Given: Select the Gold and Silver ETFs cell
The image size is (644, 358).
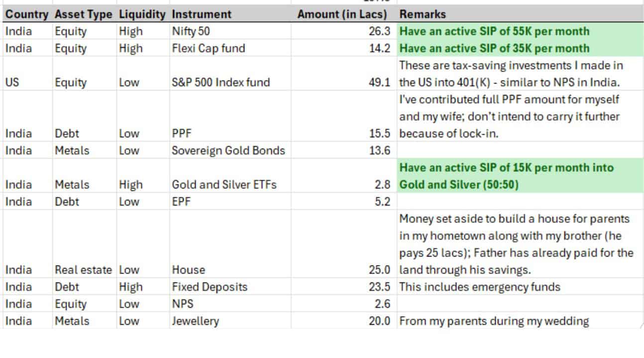Looking at the screenshot, I should coord(224,184).
